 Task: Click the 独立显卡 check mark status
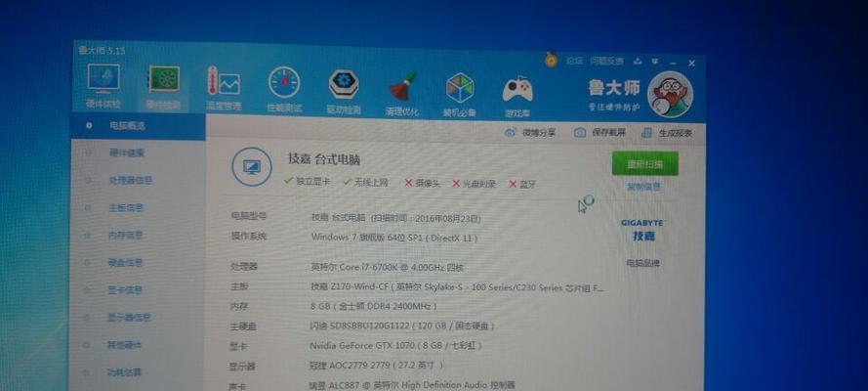(307, 181)
